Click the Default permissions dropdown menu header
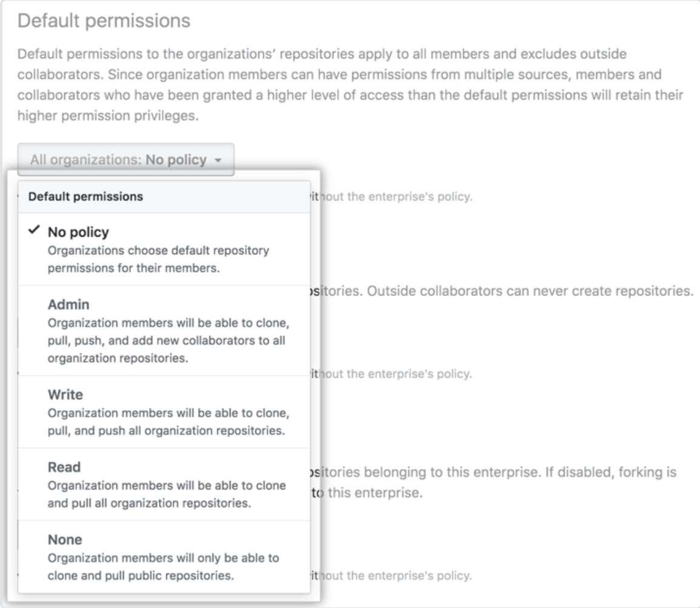The height and width of the screenshot is (608, 700). tap(164, 197)
